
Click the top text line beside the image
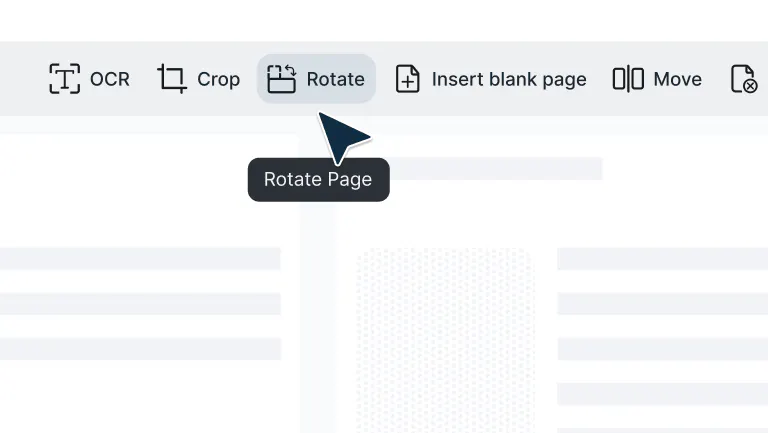tap(662, 259)
